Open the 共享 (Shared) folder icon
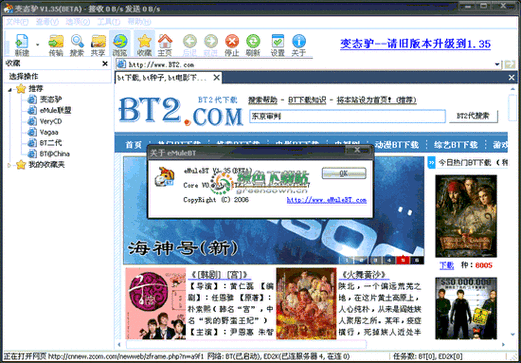The image size is (521, 363). (x=98, y=45)
